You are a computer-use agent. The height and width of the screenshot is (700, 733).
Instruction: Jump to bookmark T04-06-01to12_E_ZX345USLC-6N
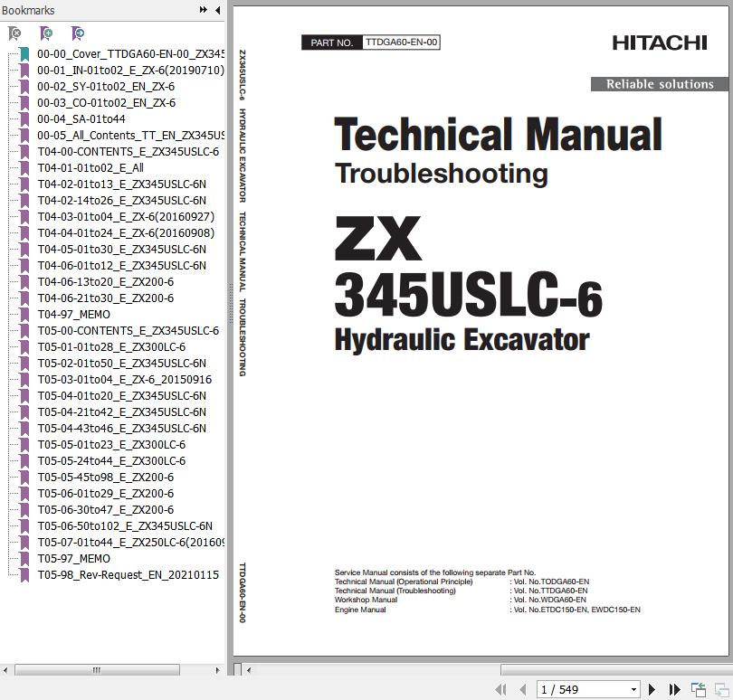[x=121, y=265]
